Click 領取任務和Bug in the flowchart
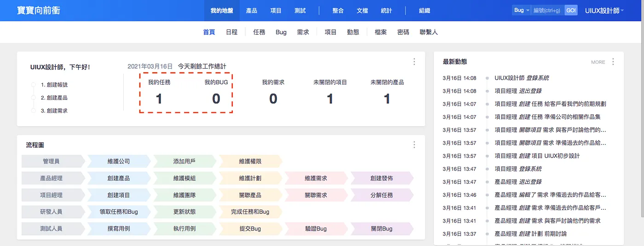644x246 pixels. (x=119, y=212)
